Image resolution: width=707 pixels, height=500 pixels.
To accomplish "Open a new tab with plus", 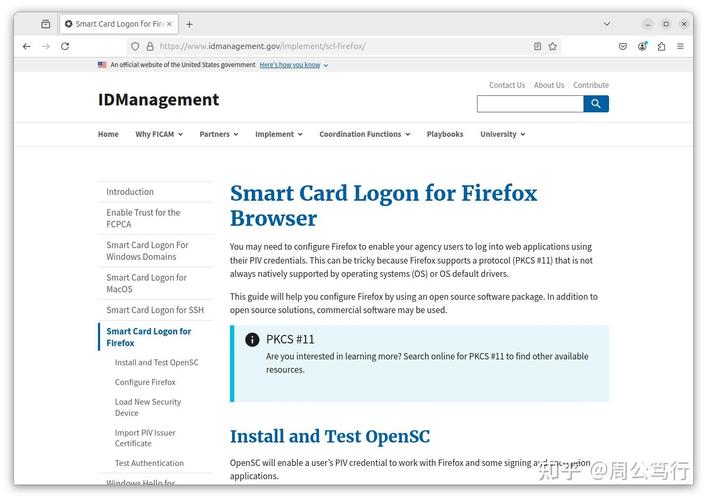I will pyautogui.click(x=189, y=24).
